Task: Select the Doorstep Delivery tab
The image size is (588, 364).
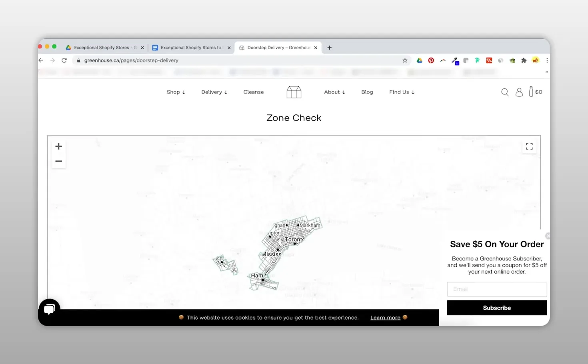Action: coord(278,48)
